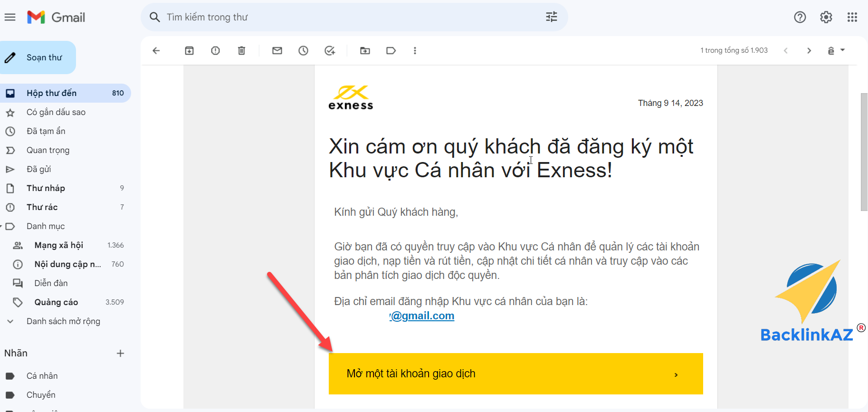The width and height of the screenshot is (868, 412).
Task: Delete this email with trash icon
Action: (x=241, y=50)
